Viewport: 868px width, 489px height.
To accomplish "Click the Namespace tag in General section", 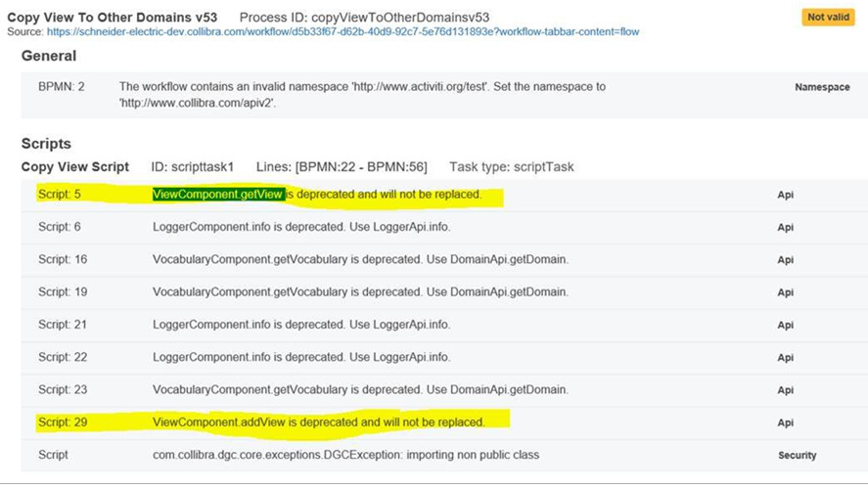I will (822, 87).
